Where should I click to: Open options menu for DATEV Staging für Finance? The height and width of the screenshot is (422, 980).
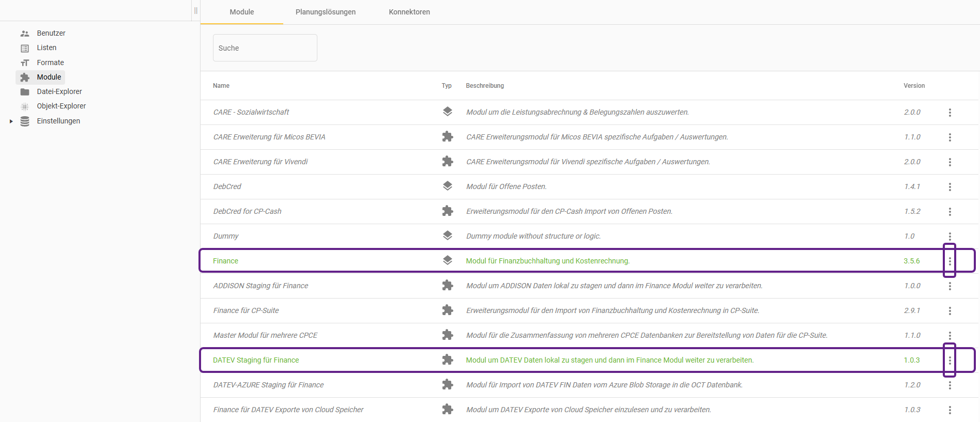point(950,360)
